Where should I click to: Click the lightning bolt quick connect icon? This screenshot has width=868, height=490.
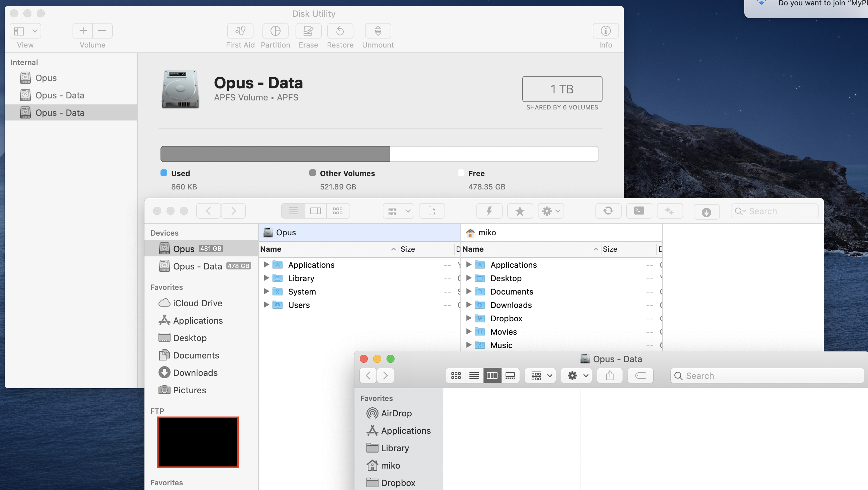point(489,211)
